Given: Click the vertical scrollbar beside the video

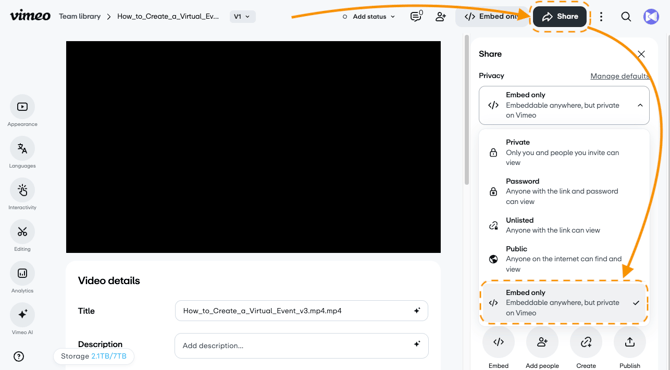Looking at the screenshot, I should [467, 110].
